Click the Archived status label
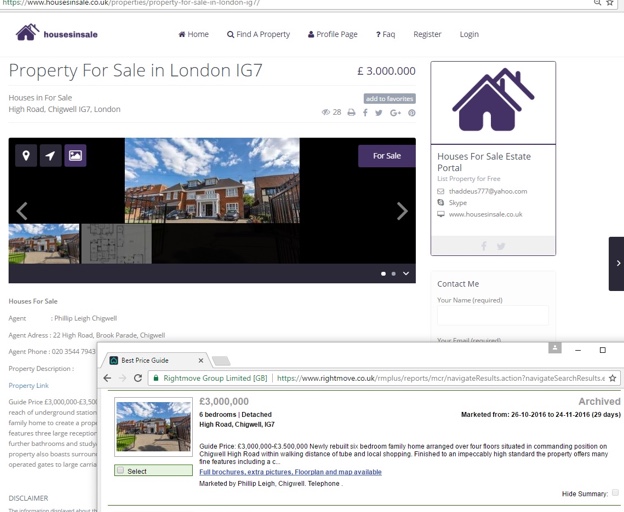 pyautogui.click(x=599, y=401)
